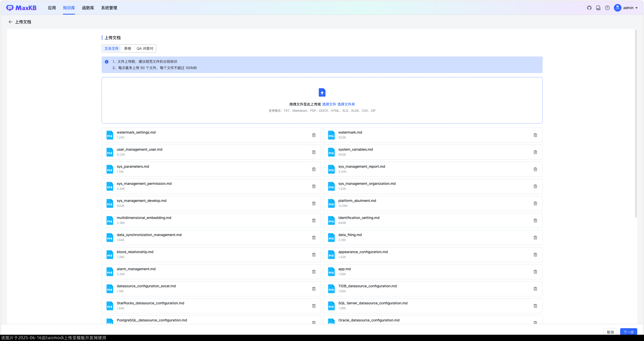Open the GitHub icon in header
This screenshot has height=341, width=644.
click(589, 8)
